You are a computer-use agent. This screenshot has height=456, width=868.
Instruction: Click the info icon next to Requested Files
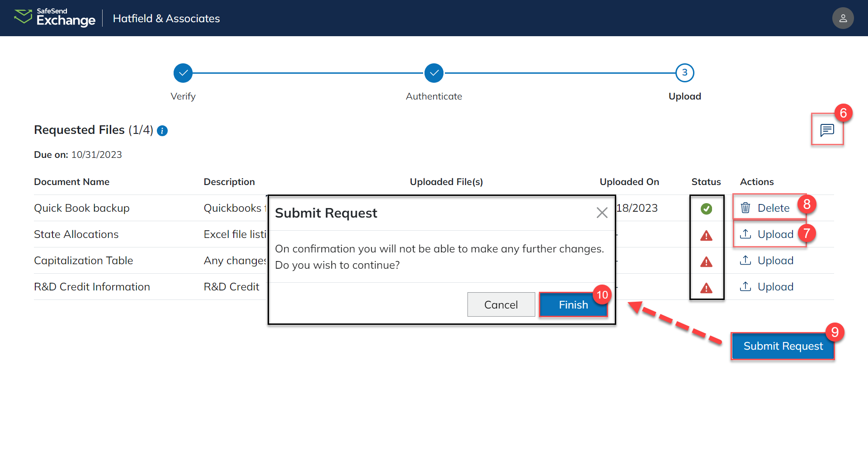coord(162,131)
